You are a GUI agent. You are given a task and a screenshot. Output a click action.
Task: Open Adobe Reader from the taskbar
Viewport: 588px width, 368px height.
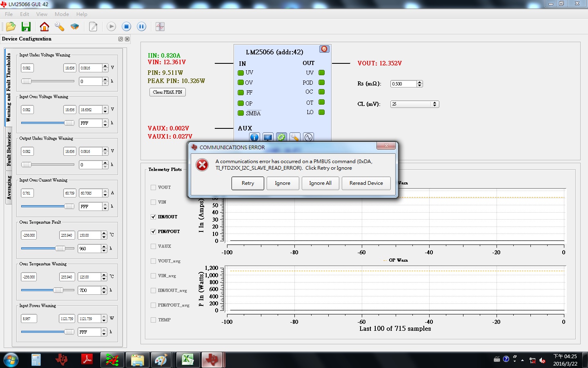click(x=87, y=360)
